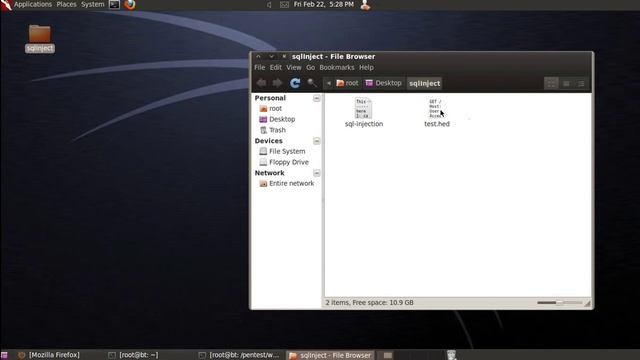Switch to Mozilla Firefox taskbar window
The width and height of the screenshot is (640, 360).
(49, 355)
